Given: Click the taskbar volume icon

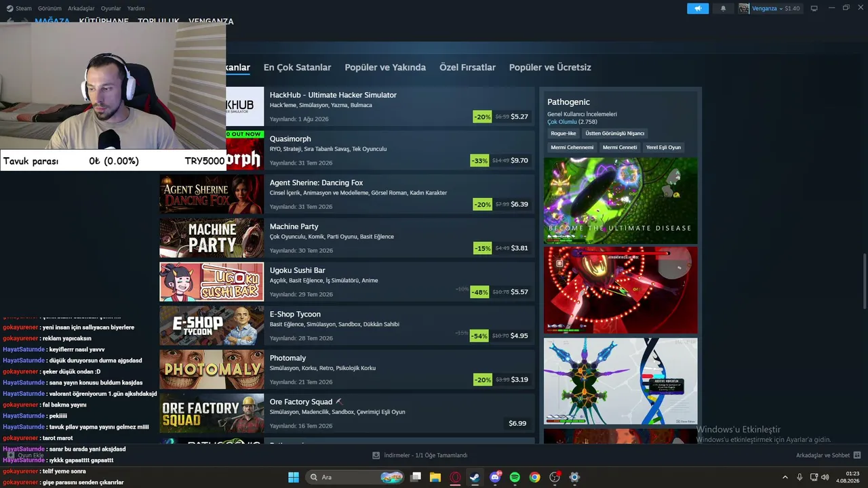Looking at the screenshot, I should click(x=825, y=477).
